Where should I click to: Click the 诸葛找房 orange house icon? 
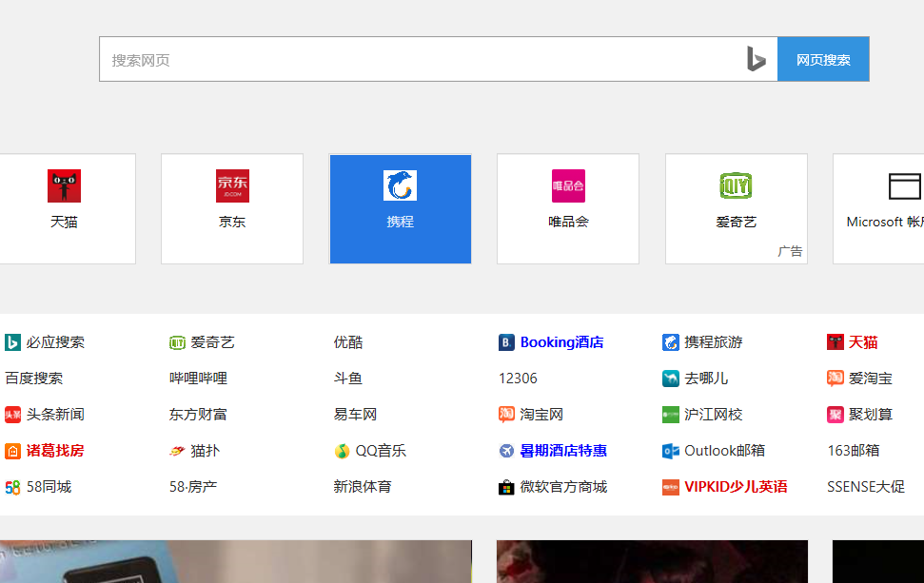(12, 451)
